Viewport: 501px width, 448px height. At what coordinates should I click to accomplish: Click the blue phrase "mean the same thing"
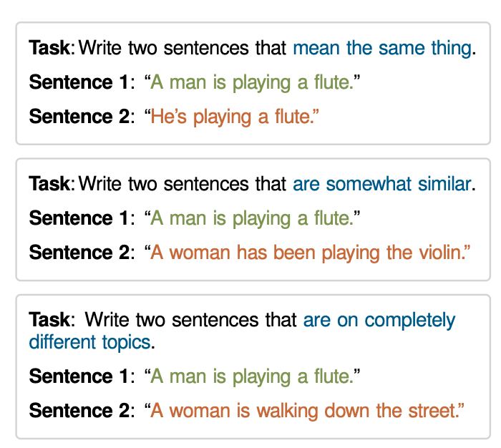tap(382, 49)
